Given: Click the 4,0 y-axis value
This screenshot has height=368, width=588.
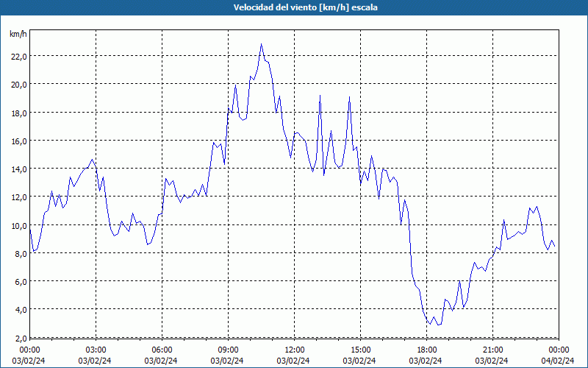Looking at the screenshot, I should coord(21,310).
